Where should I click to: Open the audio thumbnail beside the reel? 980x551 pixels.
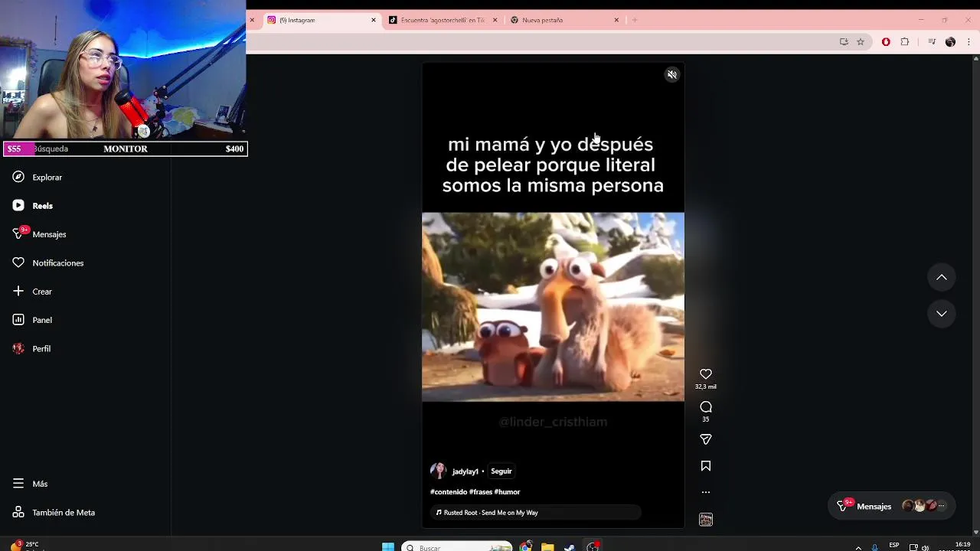click(x=706, y=520)
